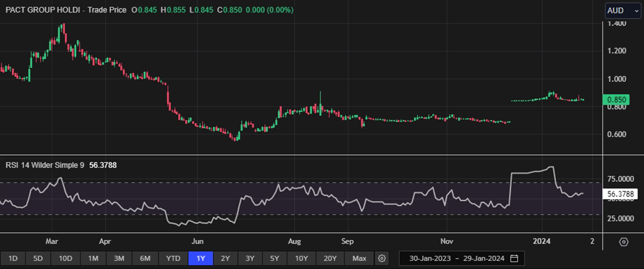Open the calendar date picker icon

(514, 258)
